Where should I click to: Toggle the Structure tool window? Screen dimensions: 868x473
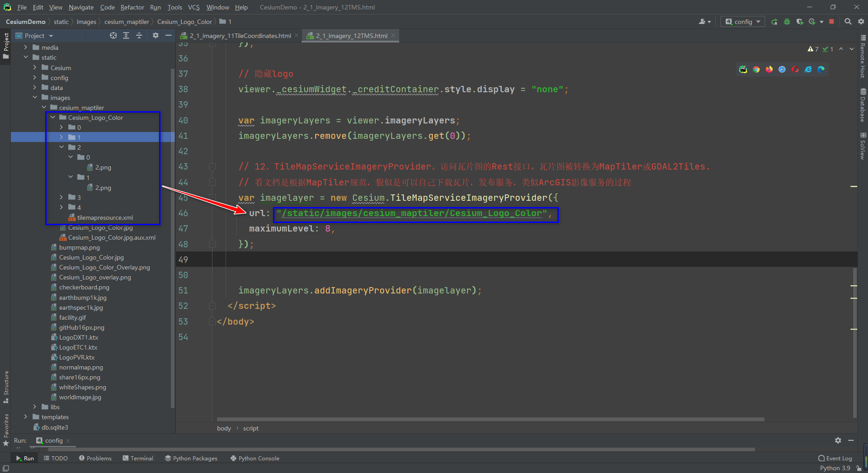point(6,387)
